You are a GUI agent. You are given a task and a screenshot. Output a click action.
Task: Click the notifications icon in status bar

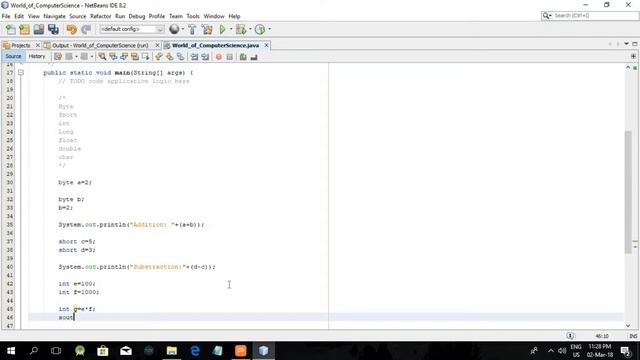(570, 336)
